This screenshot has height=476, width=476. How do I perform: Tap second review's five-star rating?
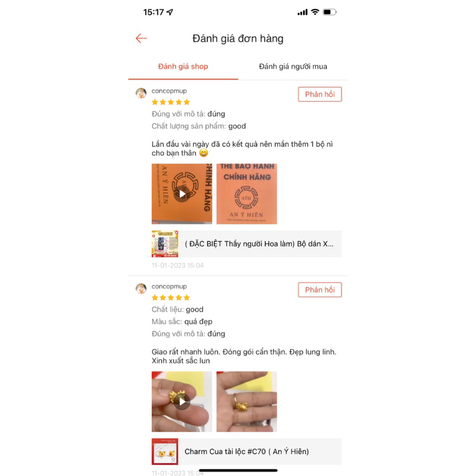(x=171, y=297)
